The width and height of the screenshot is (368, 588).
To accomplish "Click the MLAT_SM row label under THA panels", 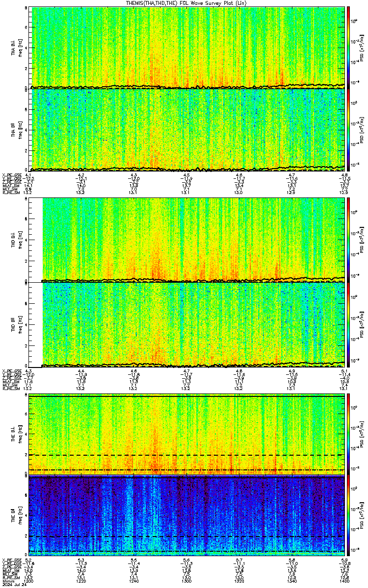I will (10, 186).
